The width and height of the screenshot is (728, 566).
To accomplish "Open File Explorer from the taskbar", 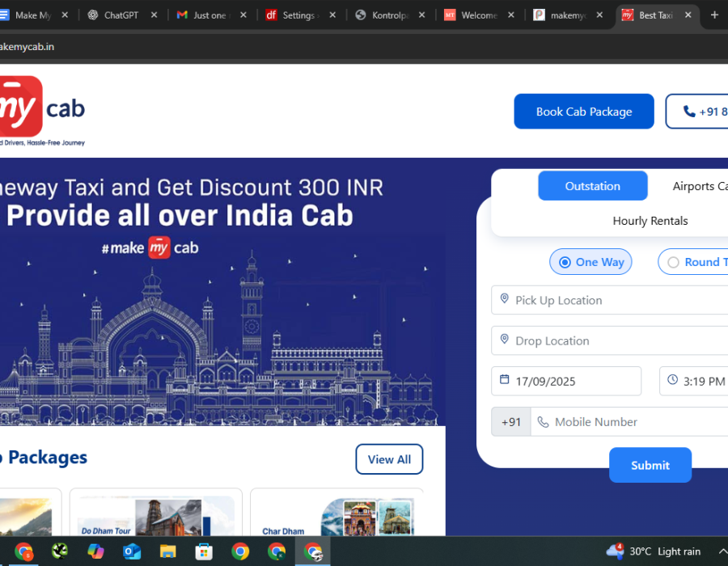I will click(x=167, y=551).
